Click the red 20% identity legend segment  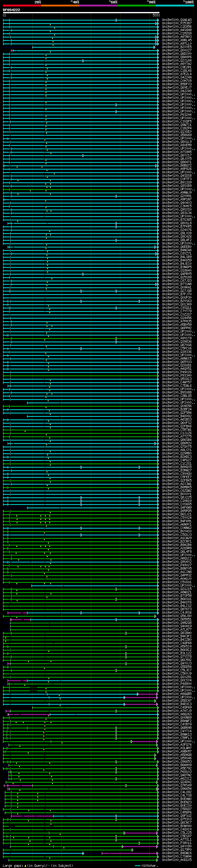[22, 6]
